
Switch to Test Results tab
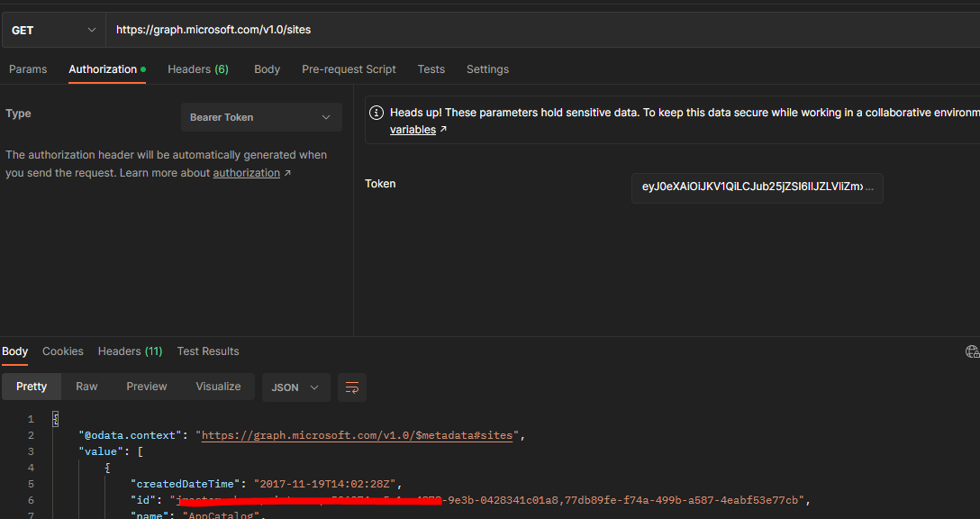(x=208, y=351)
